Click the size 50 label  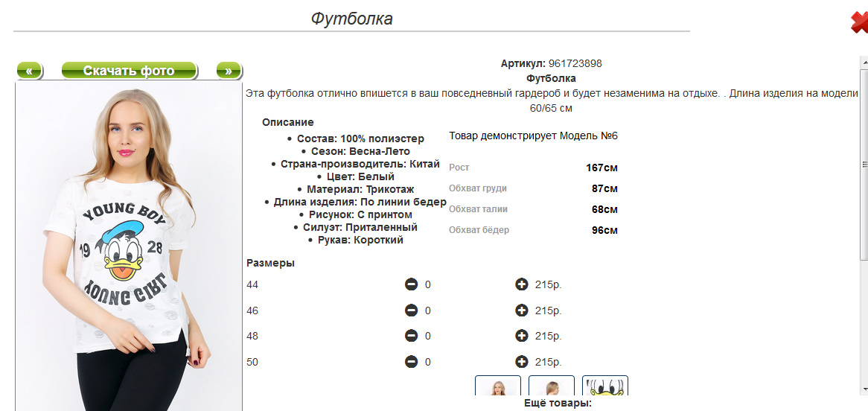click(252, 363)
